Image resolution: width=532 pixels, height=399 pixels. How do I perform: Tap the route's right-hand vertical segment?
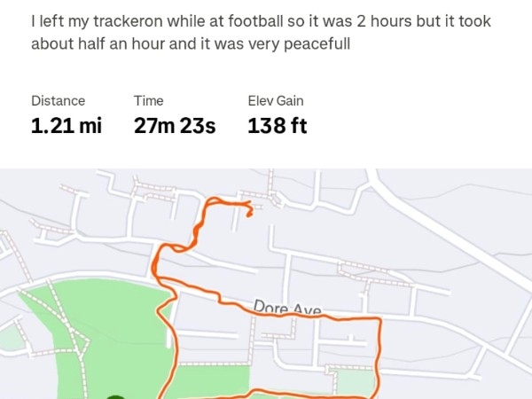click(x=378, y=356)
